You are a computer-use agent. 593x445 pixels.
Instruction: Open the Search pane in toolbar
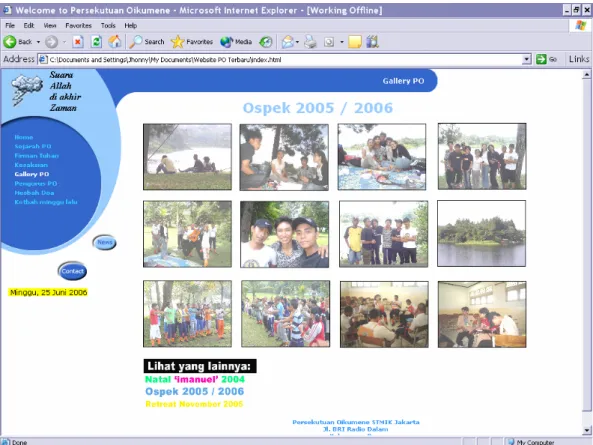[147, 42]
